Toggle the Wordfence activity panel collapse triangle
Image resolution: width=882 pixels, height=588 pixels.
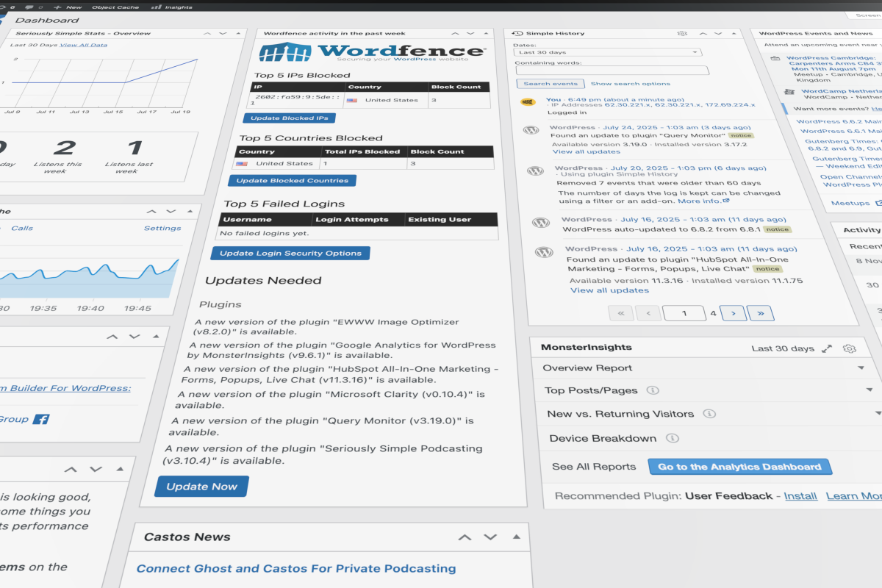point(487,34)
